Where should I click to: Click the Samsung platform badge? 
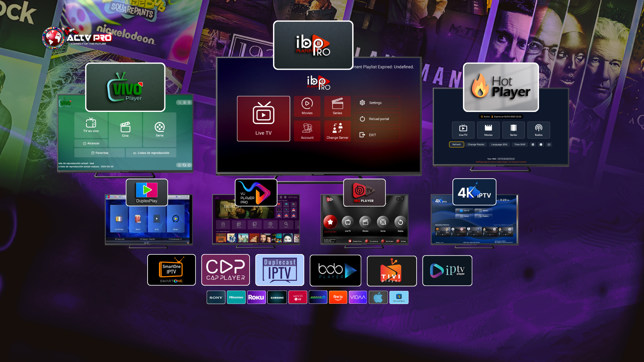pyautogui.click(x=277, y=297)
